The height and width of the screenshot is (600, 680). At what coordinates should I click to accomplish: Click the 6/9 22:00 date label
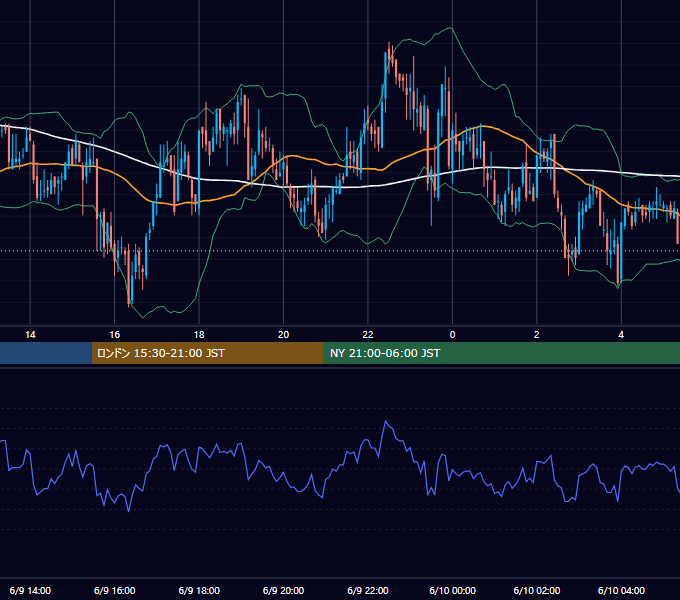[368, 590]
